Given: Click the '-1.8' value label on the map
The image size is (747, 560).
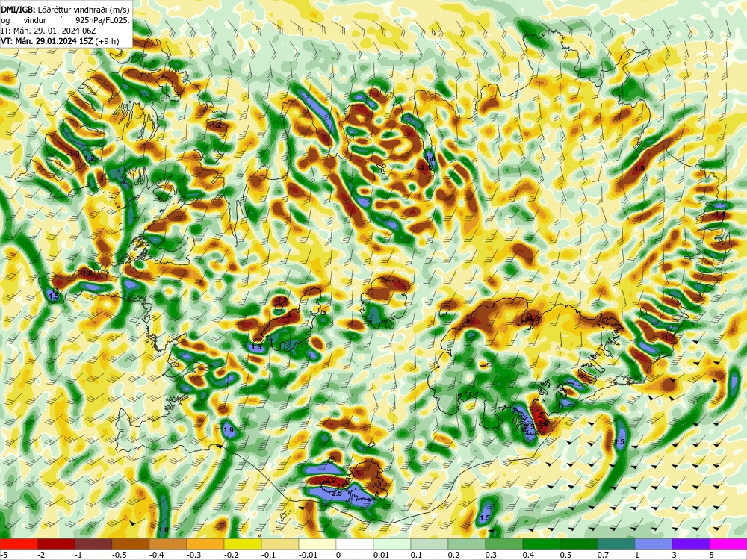Looking at the screenshot, I should [87, 273].
